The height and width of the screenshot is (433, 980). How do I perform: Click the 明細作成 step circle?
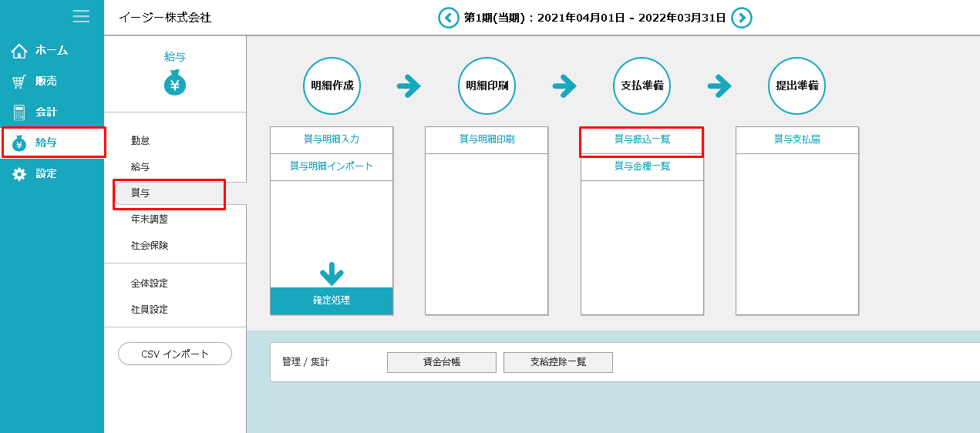332,86
